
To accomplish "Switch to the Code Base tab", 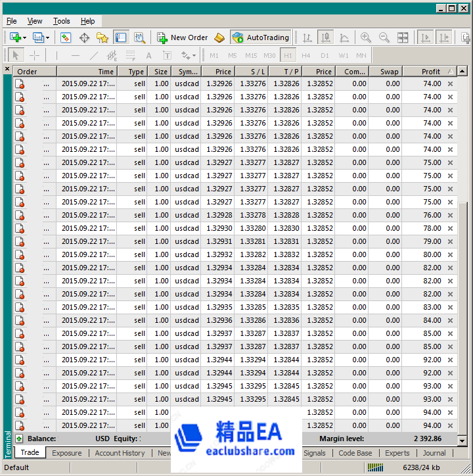I will click(355, 453).
